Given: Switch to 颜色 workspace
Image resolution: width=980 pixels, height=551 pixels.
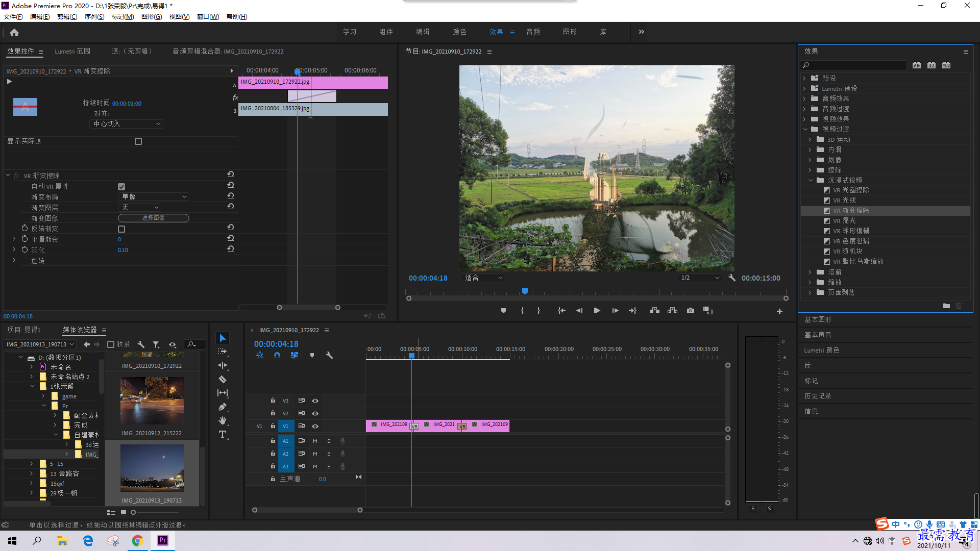Looking at the screenshot, I should [x=459, y=32].
